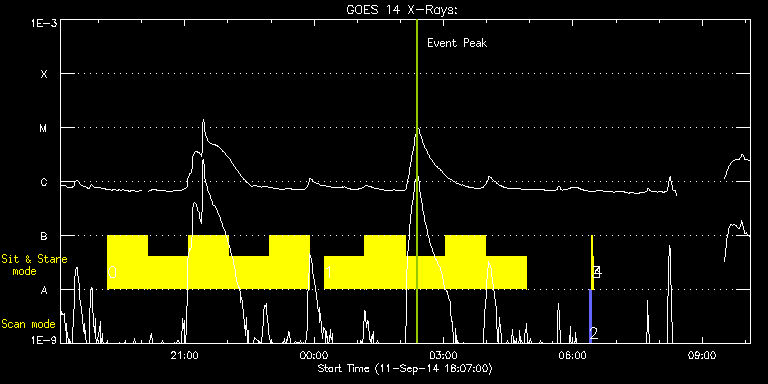The image size is (768, 384).
Task: Click the Scan mode label
Action: point(28,324)
